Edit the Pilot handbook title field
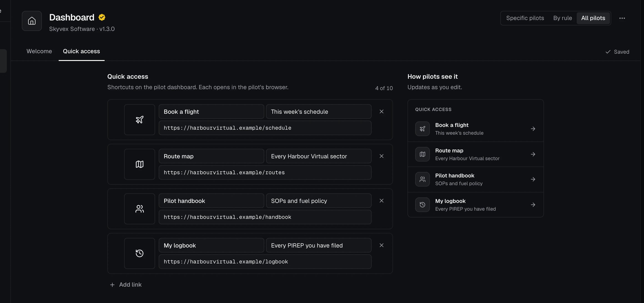The image size is (644, 303). click(211, 201)
